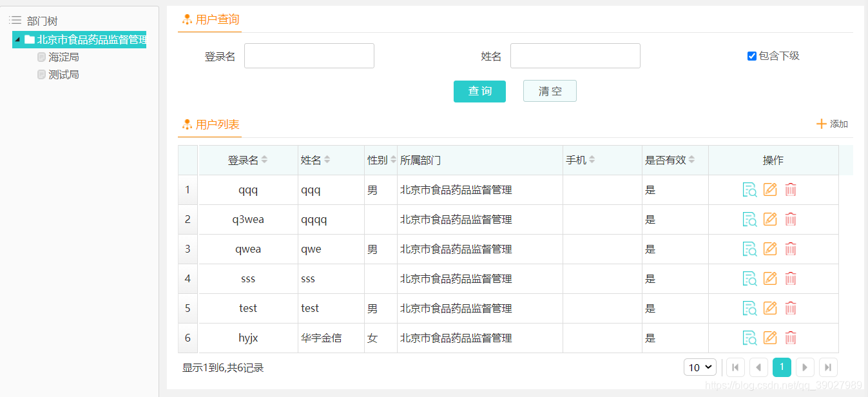View details of user qwea
This screenshot has height=397, width=868.
(x=749, y=249)
